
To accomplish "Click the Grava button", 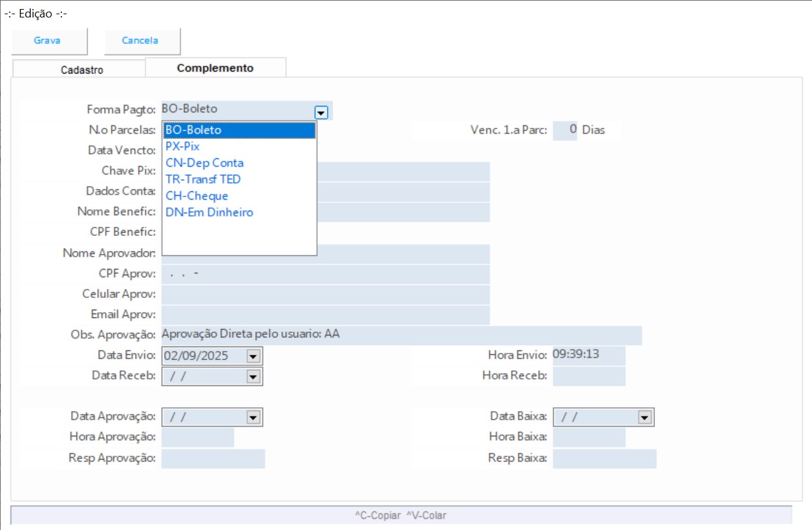I will pos(47,41).
